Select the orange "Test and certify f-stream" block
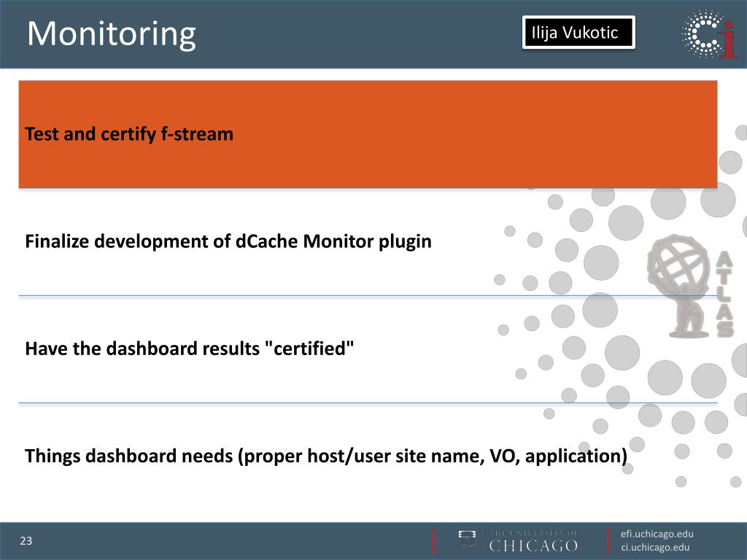 click(368, 134)
